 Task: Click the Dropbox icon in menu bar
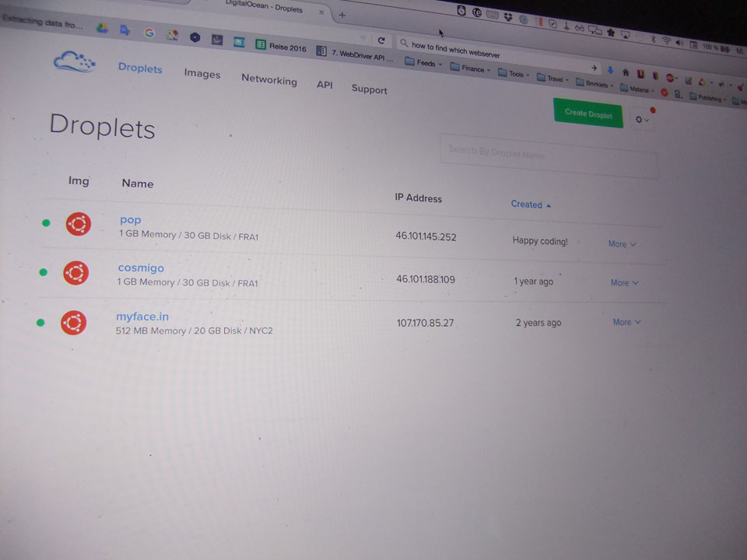(x=507, y=16)
